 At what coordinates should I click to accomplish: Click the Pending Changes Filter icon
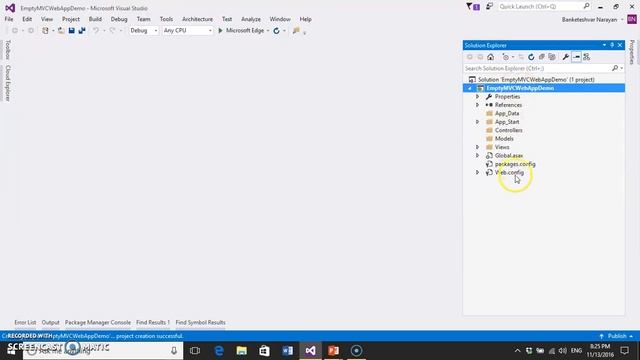coord(506,57)
